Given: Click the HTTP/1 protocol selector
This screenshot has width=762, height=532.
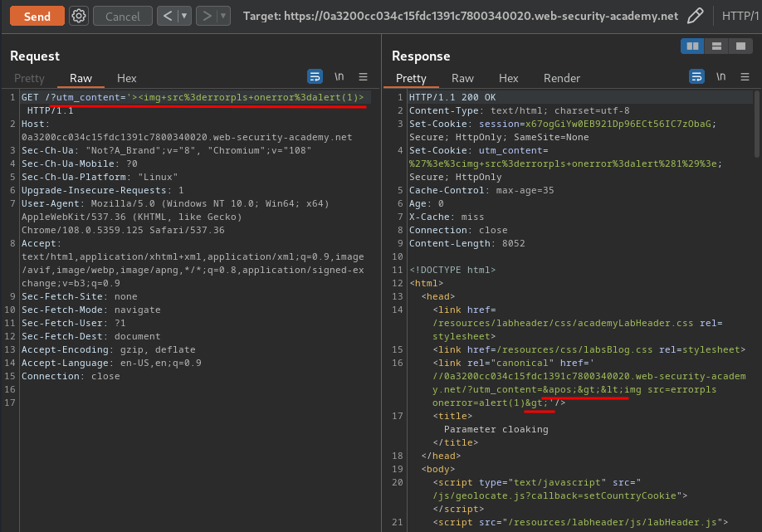Looking at the screenshot, I should click(x=740, y=16).
